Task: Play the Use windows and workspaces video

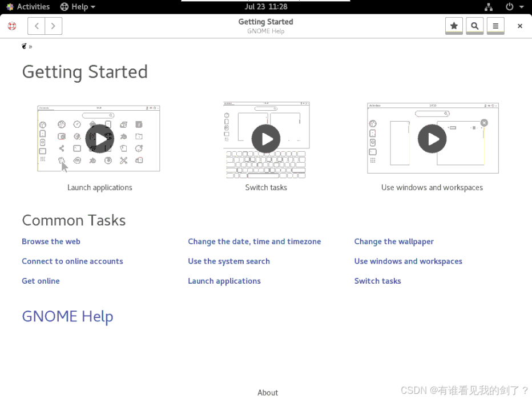Action: pos(432,139)
